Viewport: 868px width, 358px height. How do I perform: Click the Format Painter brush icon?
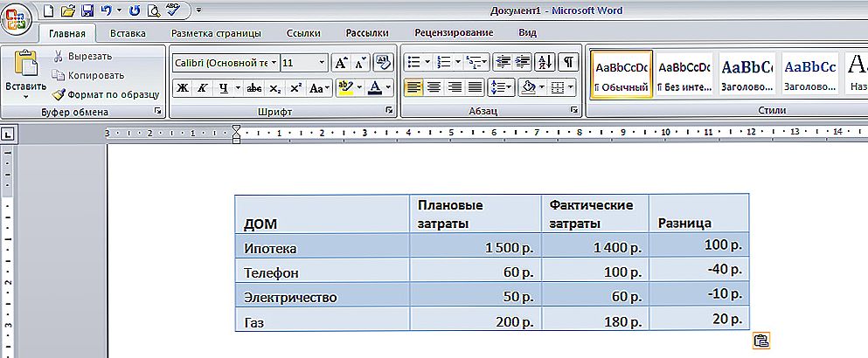pos(59,94)
